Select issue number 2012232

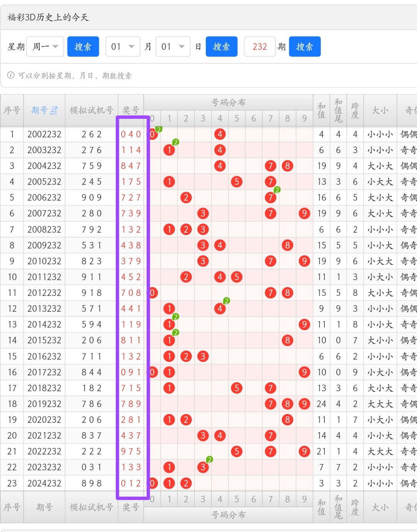tap(44, 293)
